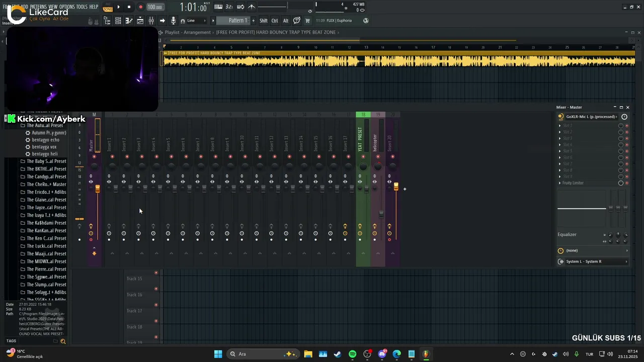Adjust mixer insert 20 volume fader
Image resolution: width=644 pixels, height=362 pixels.
(396, 187)
